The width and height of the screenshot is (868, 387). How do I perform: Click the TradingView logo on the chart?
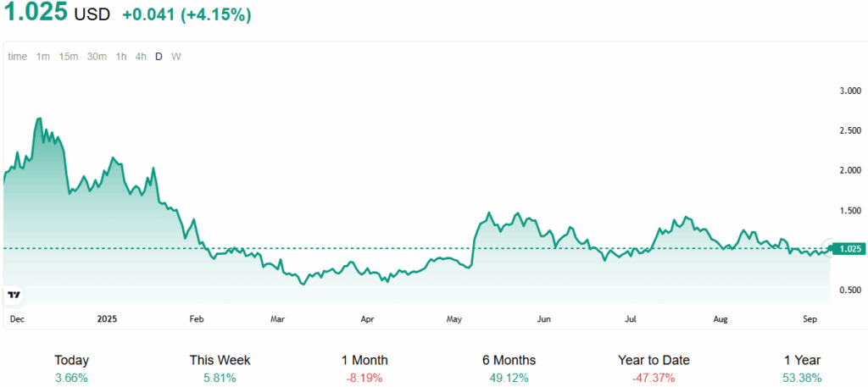point(14,295)
